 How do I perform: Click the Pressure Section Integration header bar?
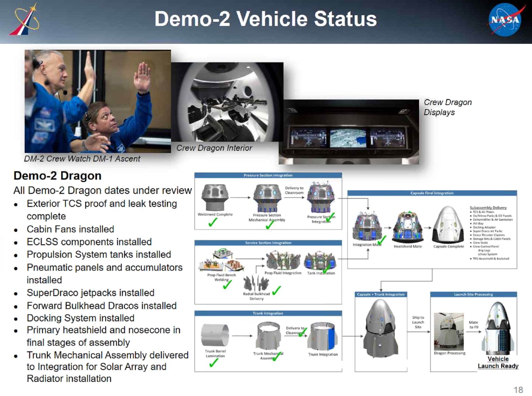(x=268, y=175)
